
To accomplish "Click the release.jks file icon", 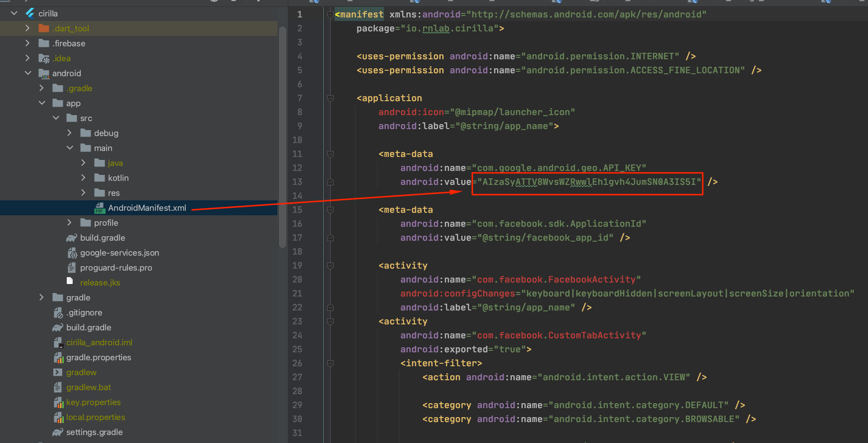I will 70,282.
